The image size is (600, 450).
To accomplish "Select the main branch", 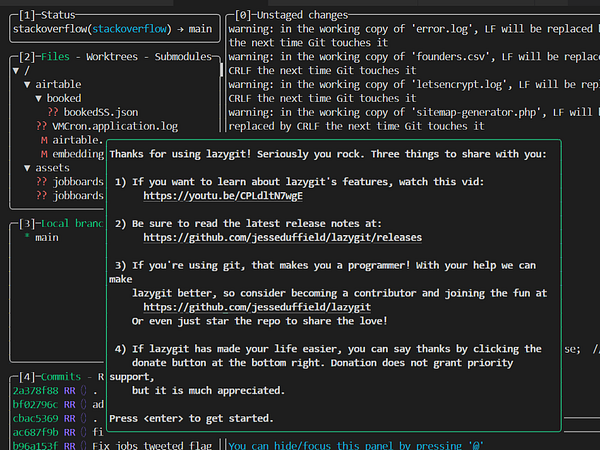I will [x=47, y=238].
